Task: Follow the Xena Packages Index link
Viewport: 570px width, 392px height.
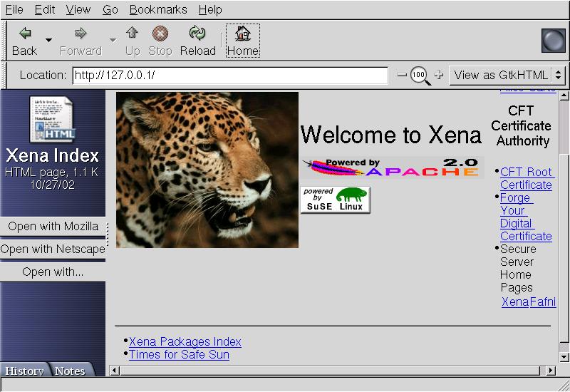Action: click(x=185, y=341)
